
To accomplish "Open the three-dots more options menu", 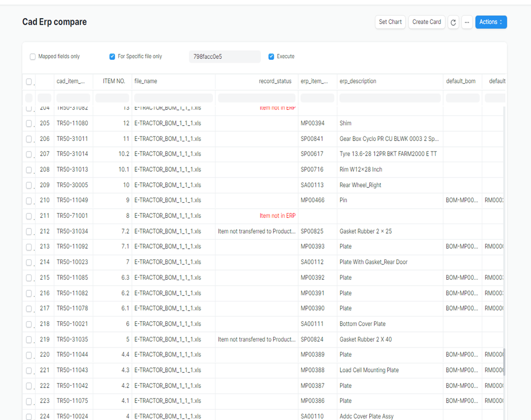I will (x=467, y=22).
